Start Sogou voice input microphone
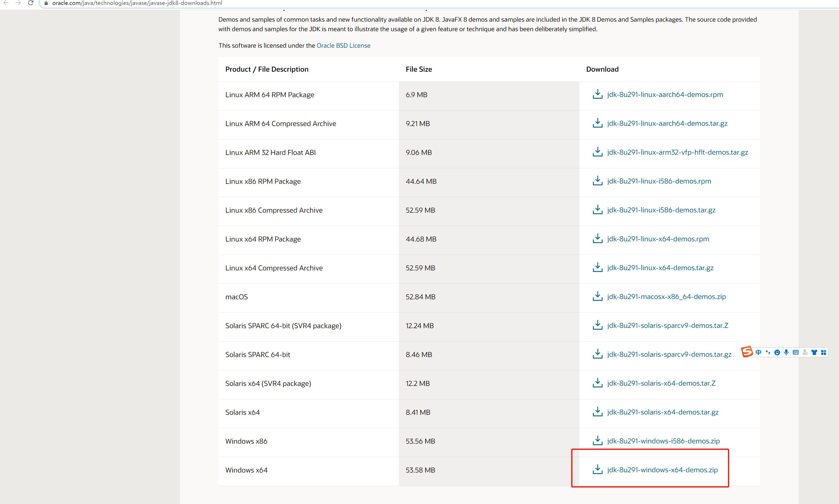This screenshot has height=504, width=839. pos(786,352)
